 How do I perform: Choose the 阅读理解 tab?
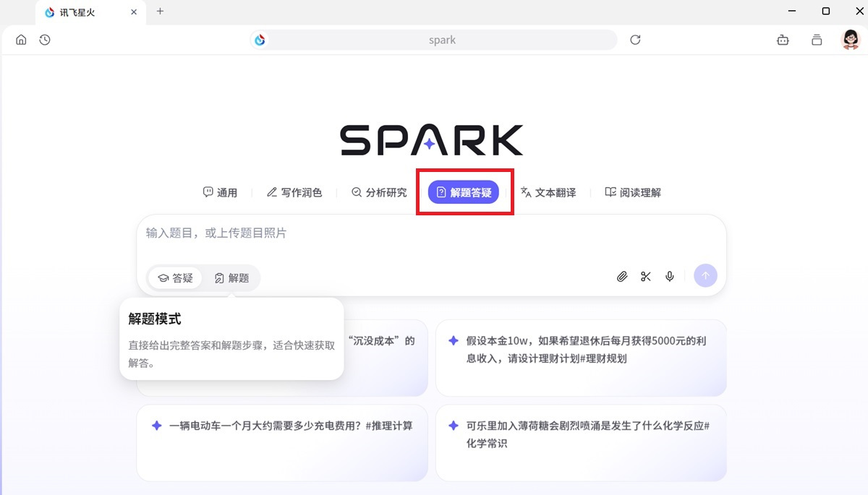pyautogui.click(x=633, y=192)
